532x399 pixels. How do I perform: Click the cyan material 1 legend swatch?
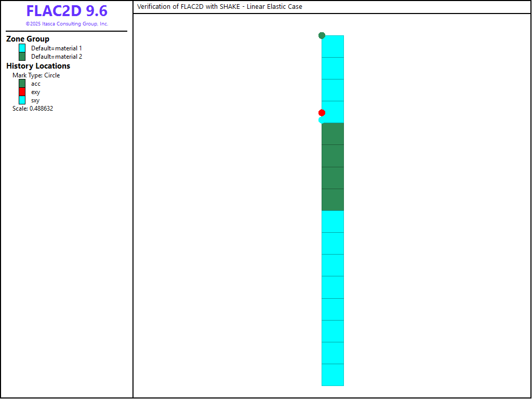22,48
